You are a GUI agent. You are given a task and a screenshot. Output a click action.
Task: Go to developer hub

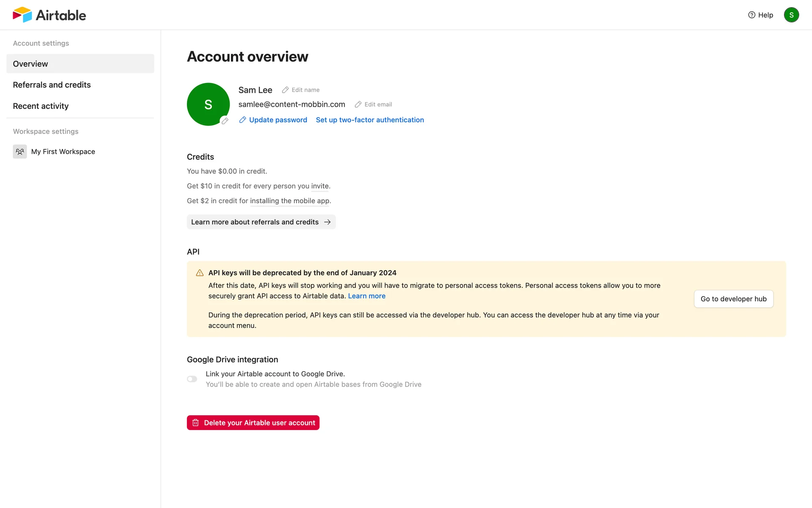click(733, 299)
